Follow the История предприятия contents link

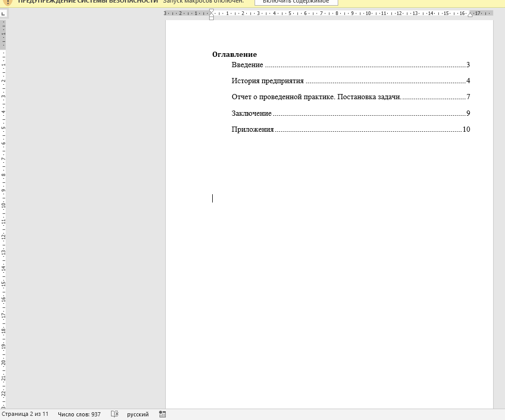267,81
